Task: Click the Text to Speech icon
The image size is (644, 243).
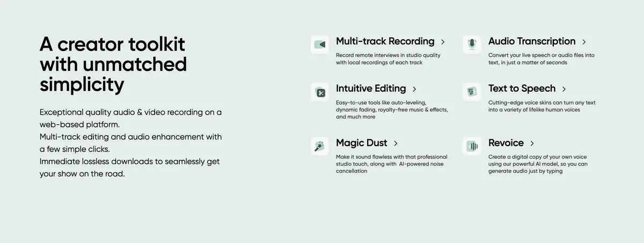Action: pyautogui.click(x=472, y=92)
